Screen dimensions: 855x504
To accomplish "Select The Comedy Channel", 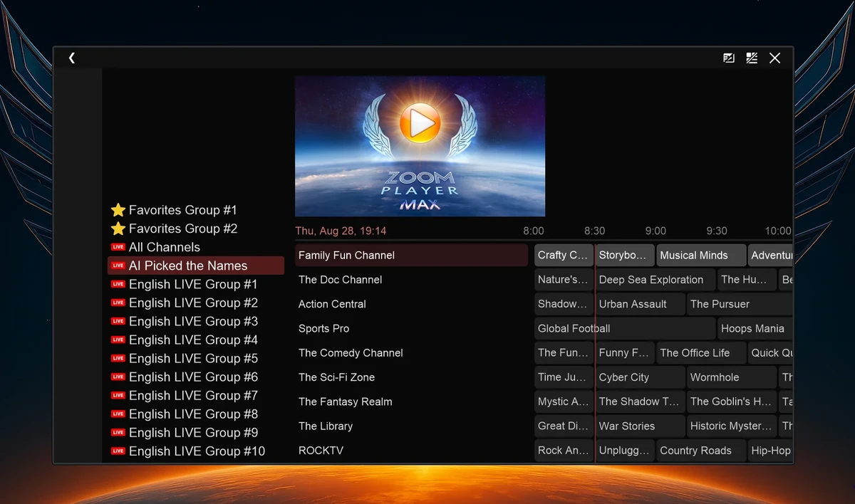I will [411, 352].
